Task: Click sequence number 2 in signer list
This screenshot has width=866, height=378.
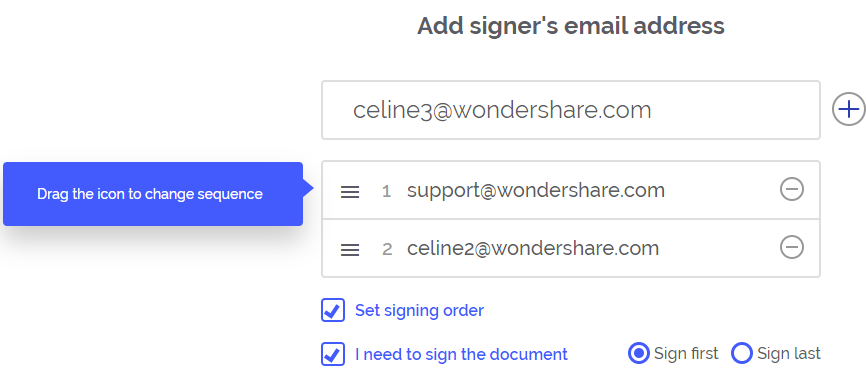Action: click(387, 250)
